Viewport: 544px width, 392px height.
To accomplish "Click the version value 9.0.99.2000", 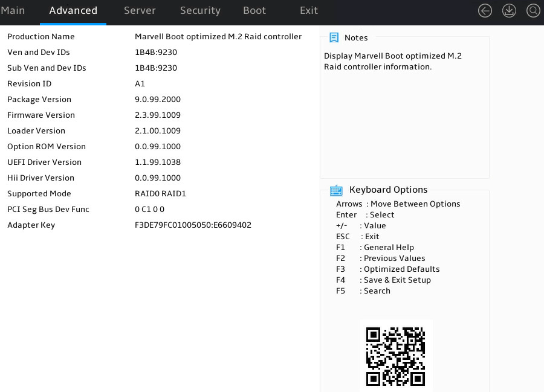I will 158,99.
